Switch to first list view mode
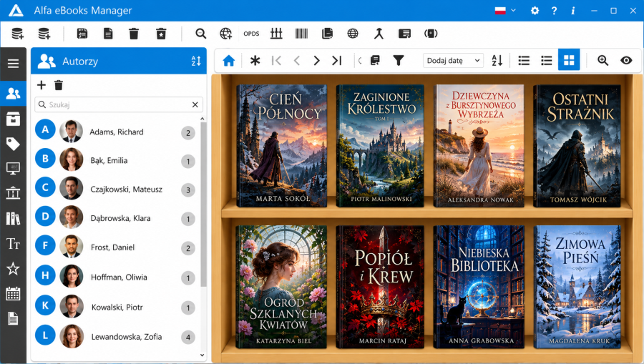 (x=524, y=61)
